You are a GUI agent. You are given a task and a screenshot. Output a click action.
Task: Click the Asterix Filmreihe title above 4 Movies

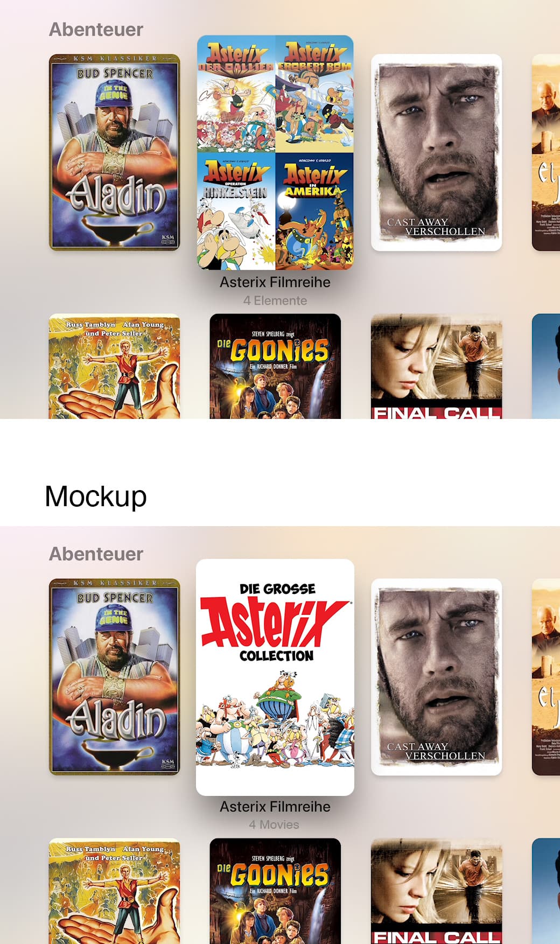pos(275,807)
